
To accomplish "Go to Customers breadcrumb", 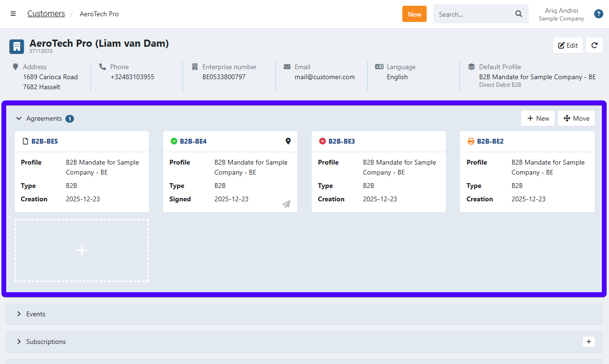I will click(x=46, y=14).
